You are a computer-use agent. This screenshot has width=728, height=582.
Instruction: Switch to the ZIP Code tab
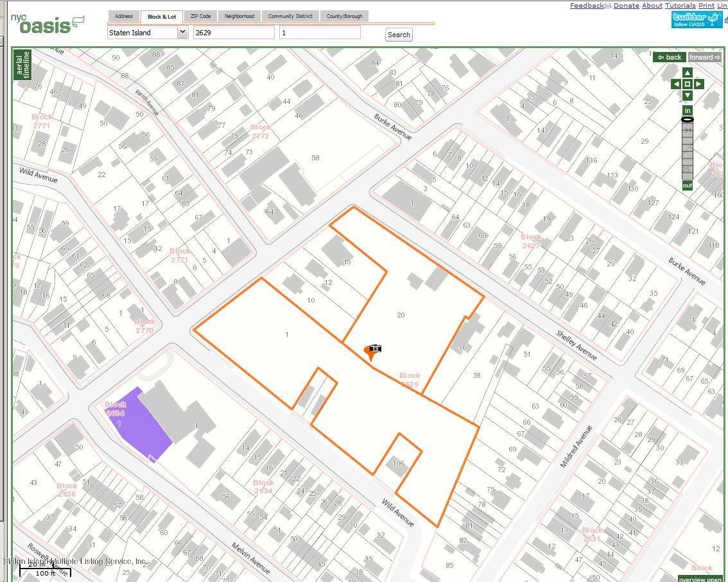[200, 16]
